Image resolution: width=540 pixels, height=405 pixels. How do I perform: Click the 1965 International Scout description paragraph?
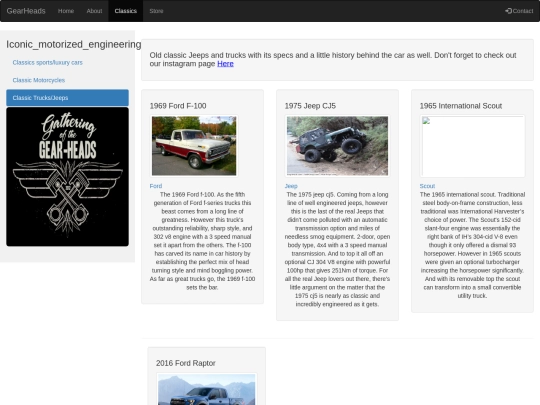coord(472,245)
